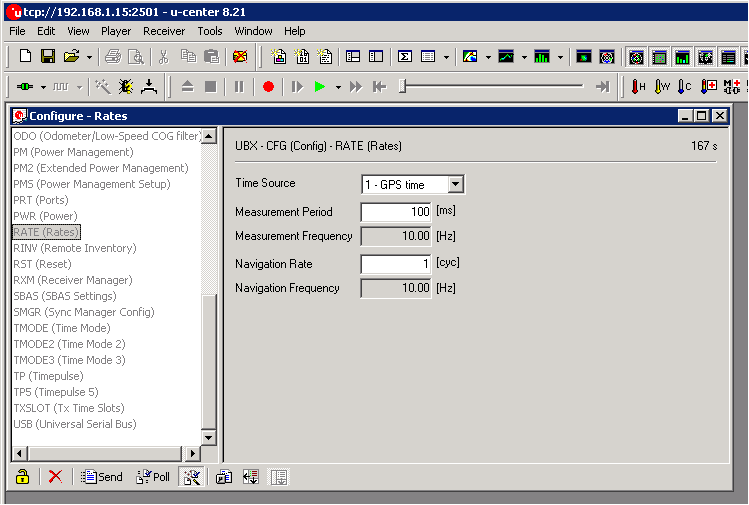The height and width of the screenshot is (505, 749).
Task: Expand the Map View dropdown arrow
Action: pyautogui.click(x=488, y=57)
